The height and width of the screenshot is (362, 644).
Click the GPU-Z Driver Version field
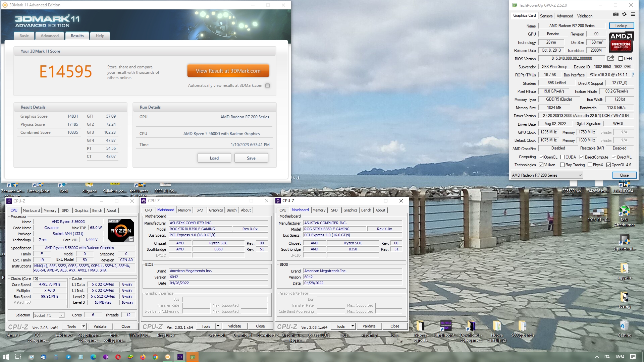coord(586,116)
